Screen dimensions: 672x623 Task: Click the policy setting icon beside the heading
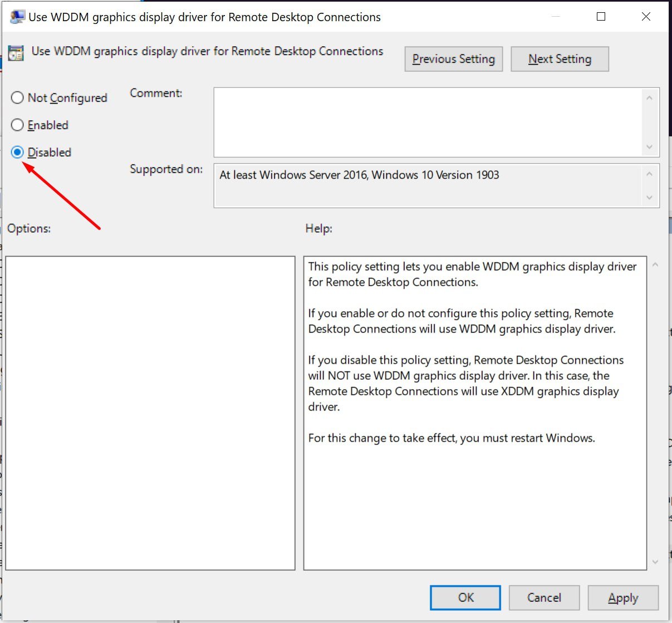click(x=16, y=53)
